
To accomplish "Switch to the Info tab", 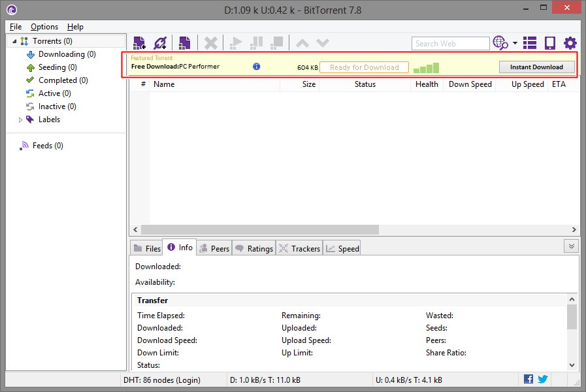I will click(180, 248).
